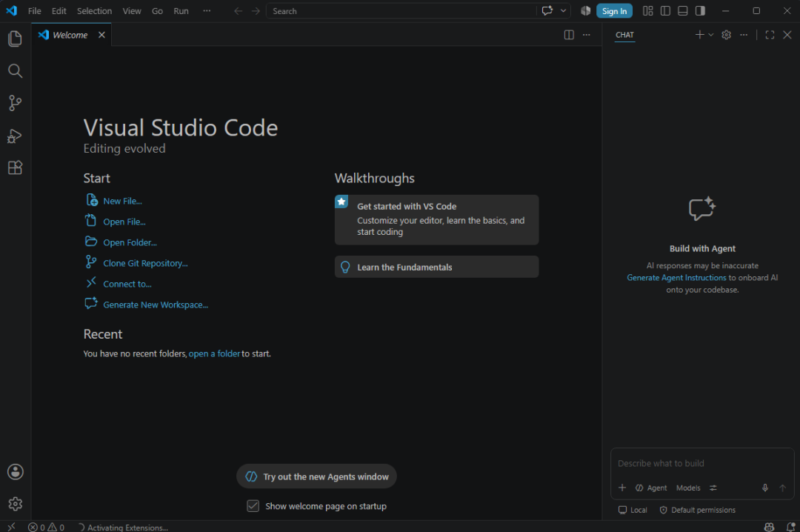This screenshot has width=800, height=532.
Task: Open the Manage gear in activity bar
Action: point(16,504)
